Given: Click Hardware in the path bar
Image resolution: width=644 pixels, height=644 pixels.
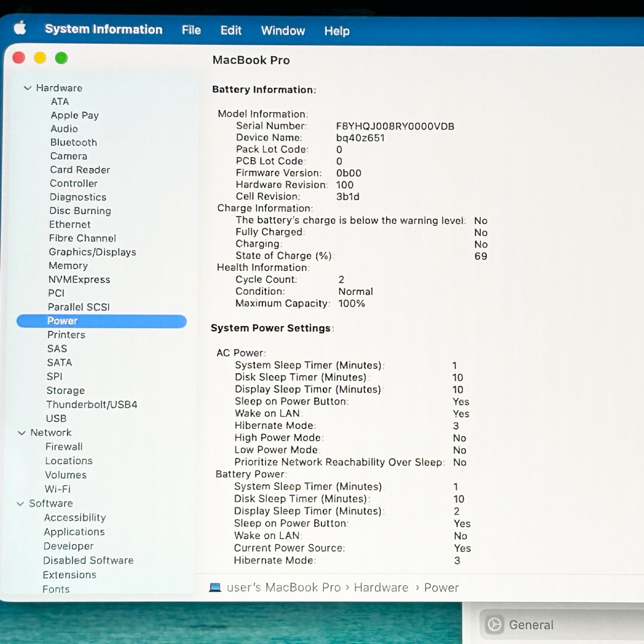Looking at the screenshot, I should tap(381, 588).
